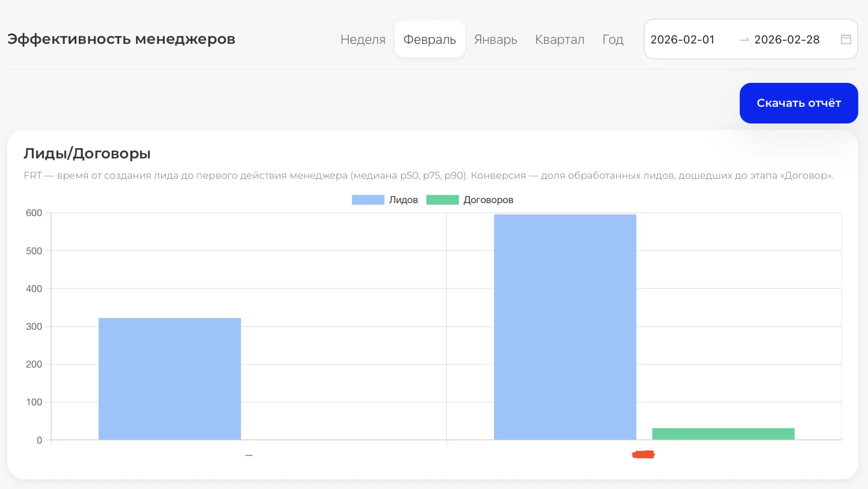Edit the end date 2026-02-28 field
868x489 pixels.
[787, 40]
